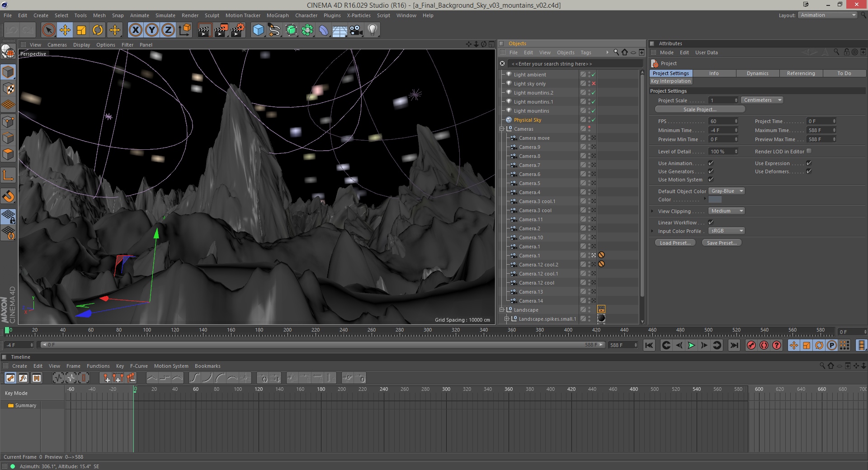Collapse the Landscape group

(501, 310)
